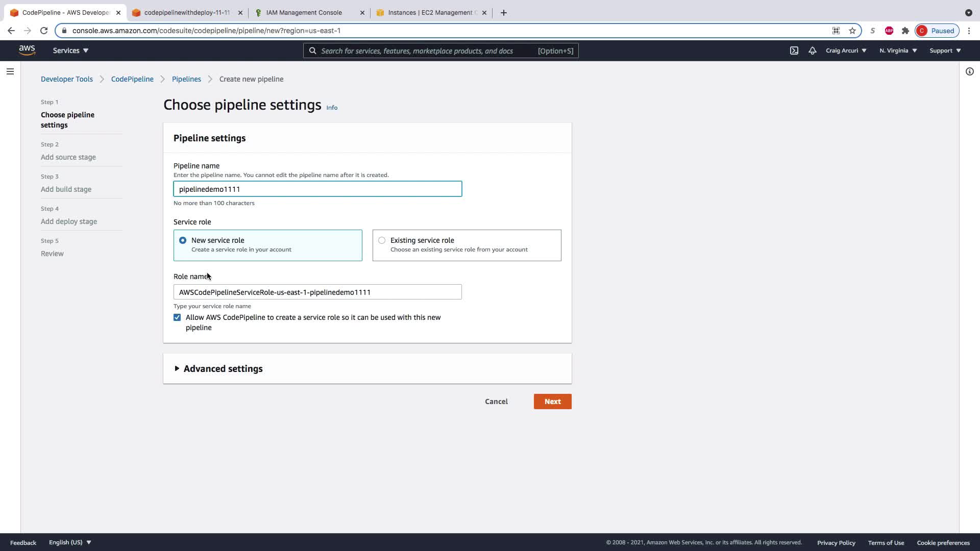Select the New service role option
980x551 pixels.
(183, 240)
